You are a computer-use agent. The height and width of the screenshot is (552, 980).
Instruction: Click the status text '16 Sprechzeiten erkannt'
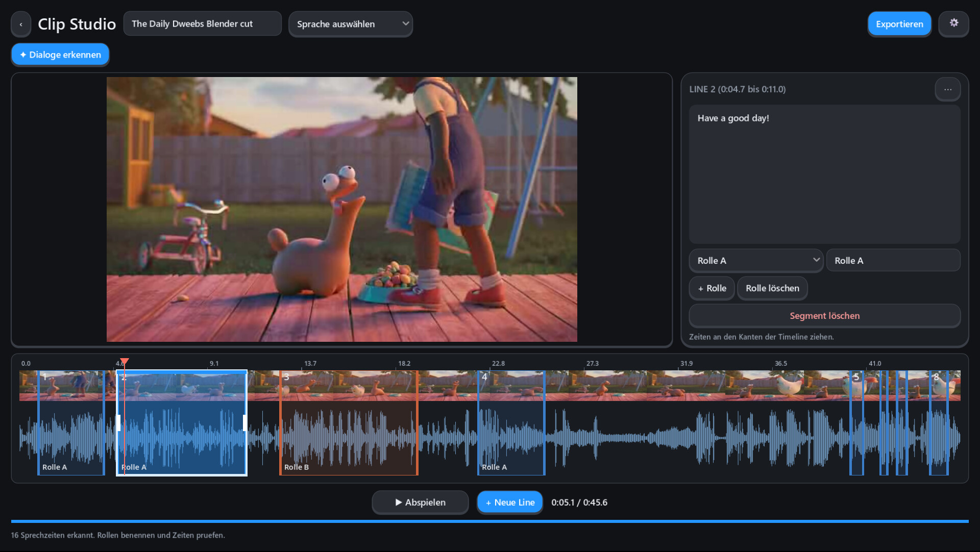(x=53, y=535)
